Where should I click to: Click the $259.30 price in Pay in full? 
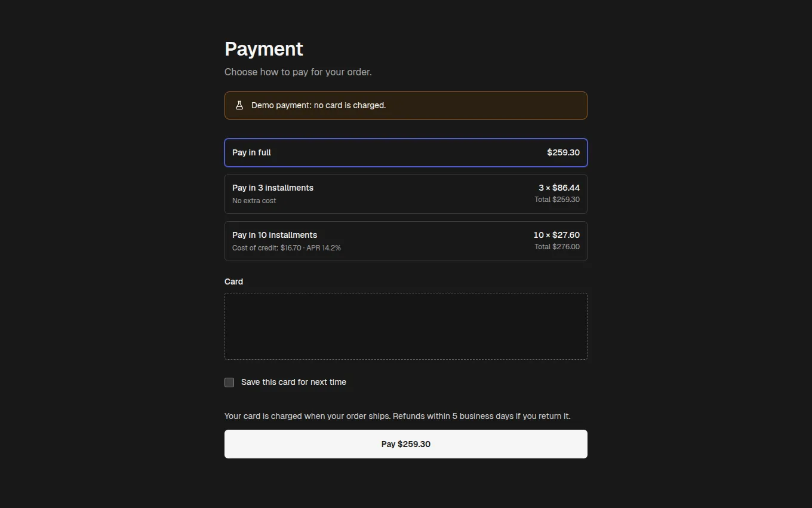click(563, 152)
